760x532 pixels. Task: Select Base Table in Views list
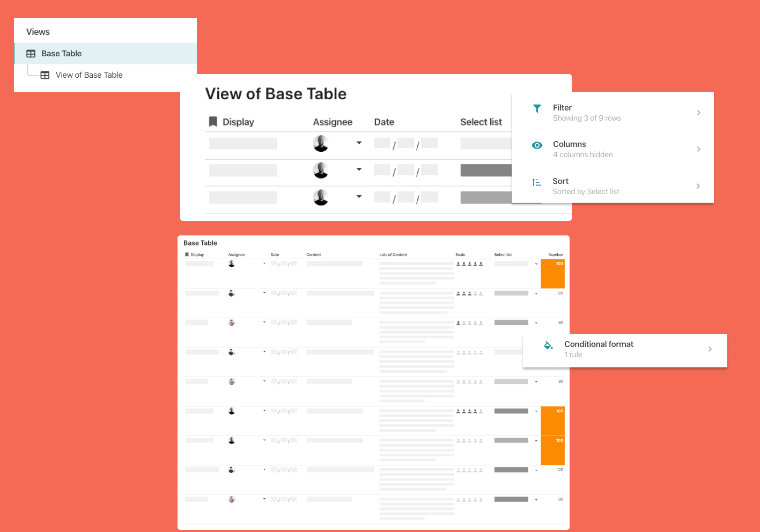(x=61, y=54)
